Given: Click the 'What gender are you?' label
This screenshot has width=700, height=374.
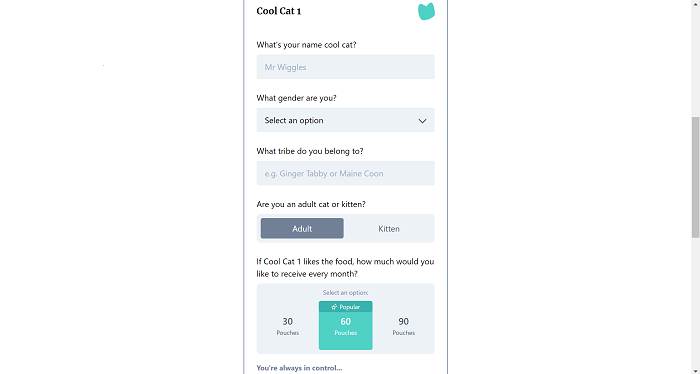Looking at the screenshot, I should (x=296, y=98).
